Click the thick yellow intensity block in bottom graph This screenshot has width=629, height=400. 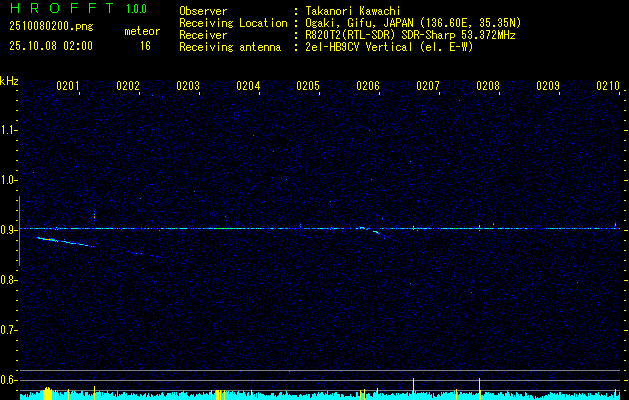coord(48,394)
